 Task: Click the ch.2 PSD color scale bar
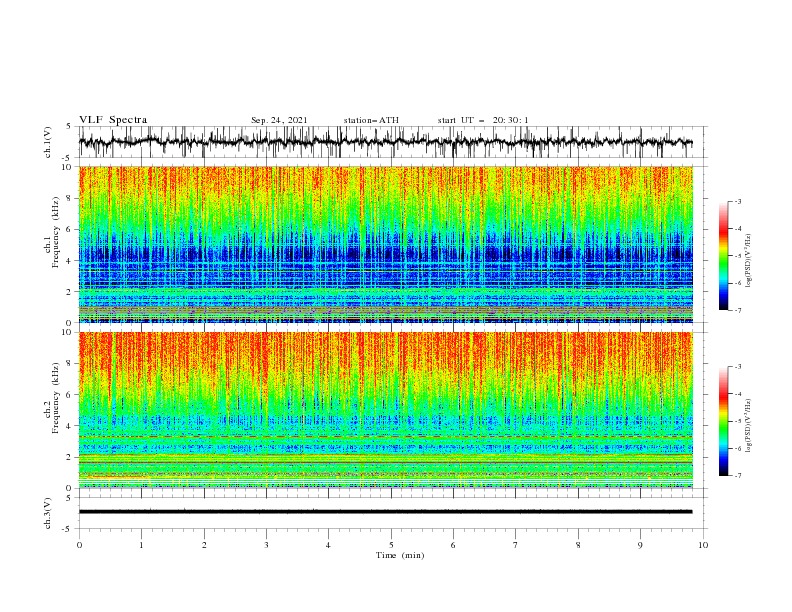(723, 421)
